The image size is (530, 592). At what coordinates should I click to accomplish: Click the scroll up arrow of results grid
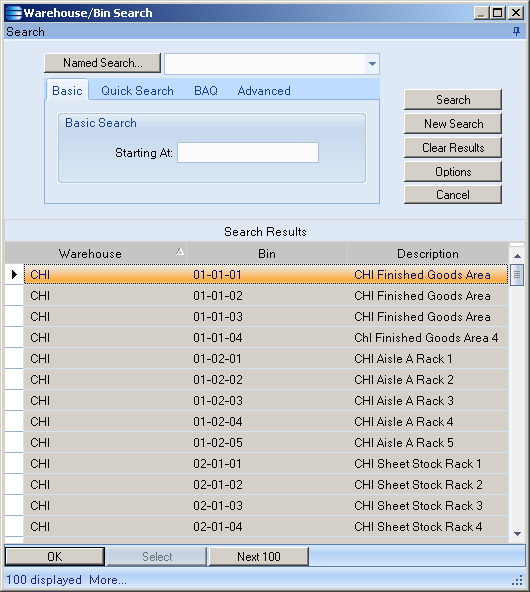click(x=517, y=256)
